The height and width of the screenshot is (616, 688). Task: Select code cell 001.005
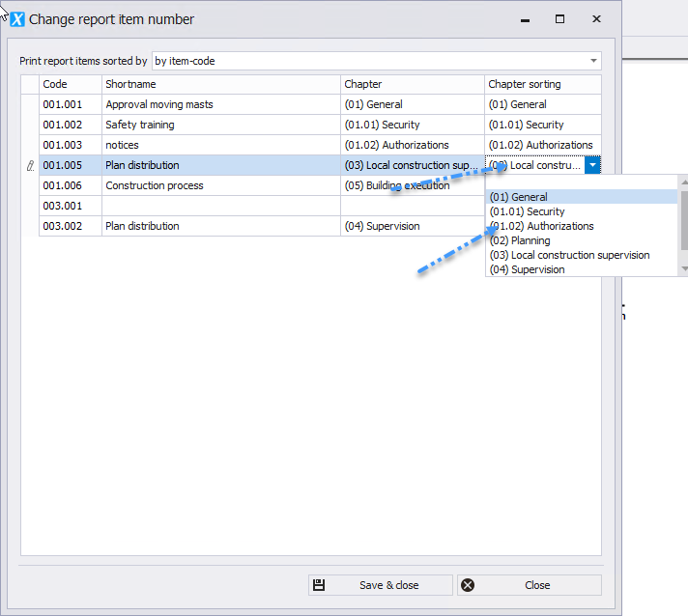71,165
